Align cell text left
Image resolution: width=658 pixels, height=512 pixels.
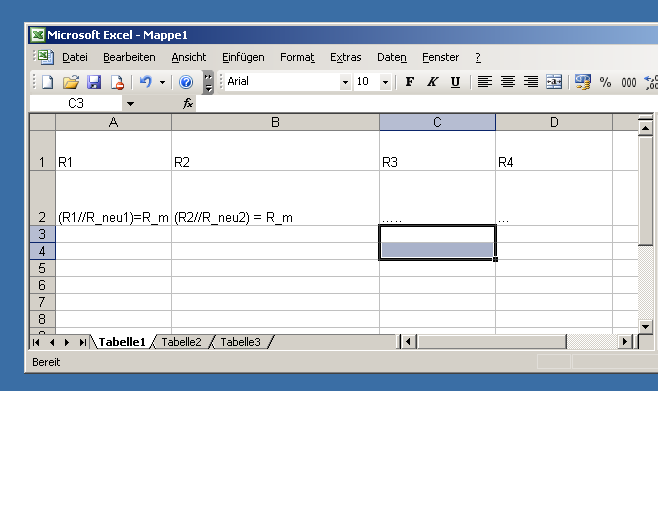(485, 82)
